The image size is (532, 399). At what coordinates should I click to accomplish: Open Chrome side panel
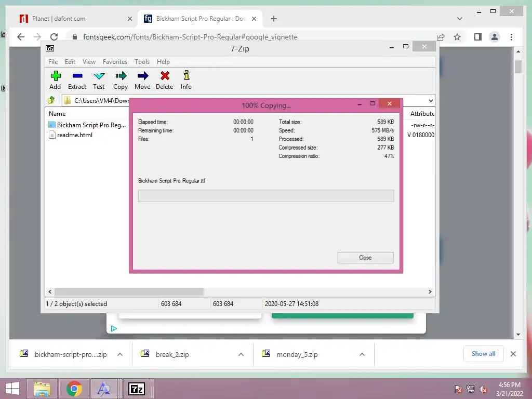tap(478, 37)
